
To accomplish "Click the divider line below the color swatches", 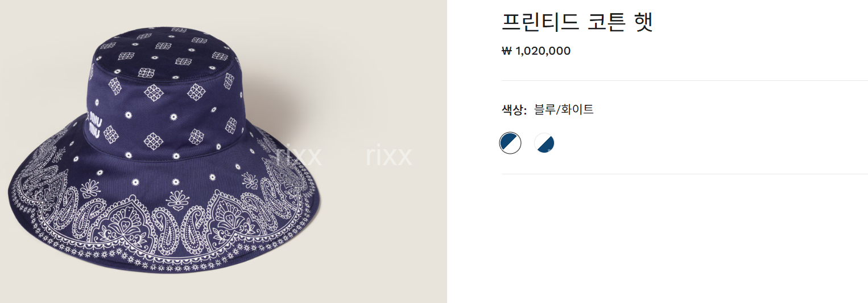I will tap(684, 174).
